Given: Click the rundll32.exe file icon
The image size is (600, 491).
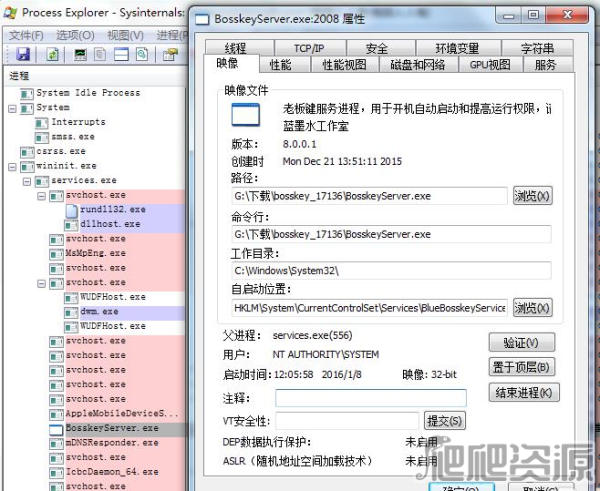Looking at the screenshot, I should (x=72, y=210).
